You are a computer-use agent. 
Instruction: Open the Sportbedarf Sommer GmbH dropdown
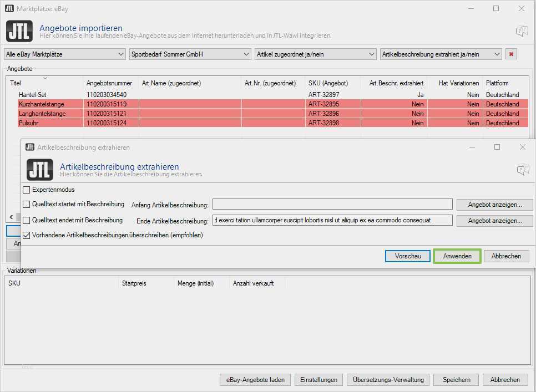tap(190, 54)
